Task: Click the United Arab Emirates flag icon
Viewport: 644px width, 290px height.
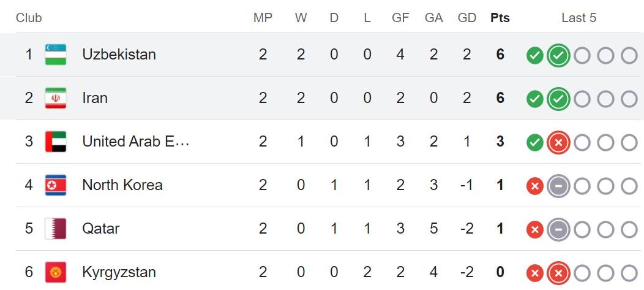Action: pyautogui.click(x=56, y=142)
